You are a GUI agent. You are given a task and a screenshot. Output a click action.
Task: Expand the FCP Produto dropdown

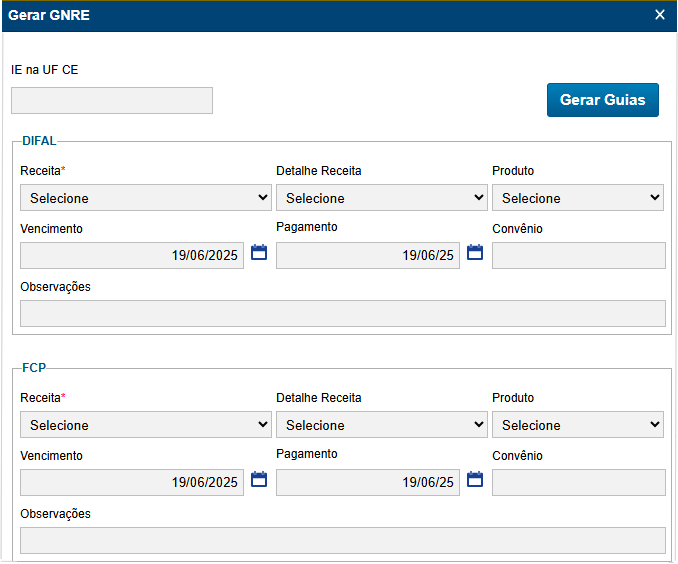[578, 425]
